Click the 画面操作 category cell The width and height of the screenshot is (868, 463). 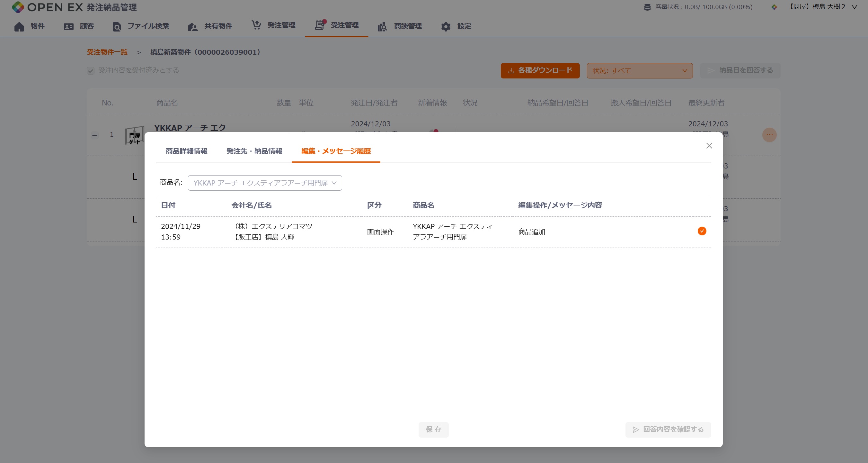(380, 232)
